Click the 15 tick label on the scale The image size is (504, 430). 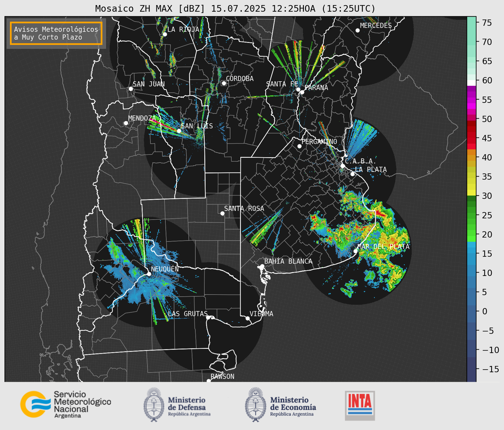coord(487,254)
